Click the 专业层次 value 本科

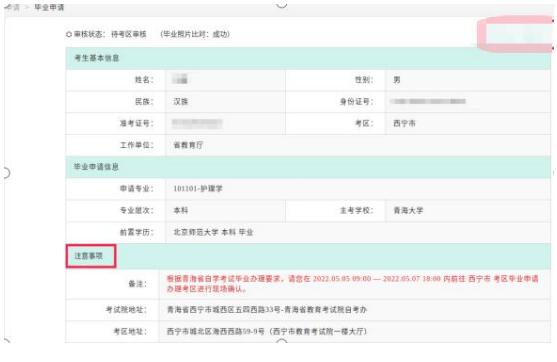181,210
